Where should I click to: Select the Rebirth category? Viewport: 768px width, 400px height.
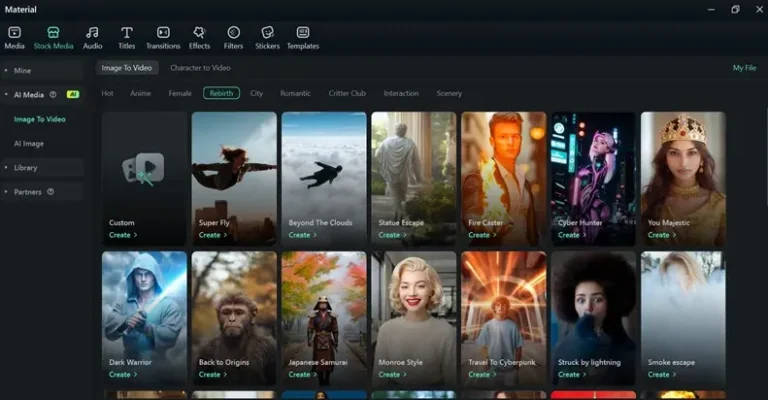coord(221,93)
